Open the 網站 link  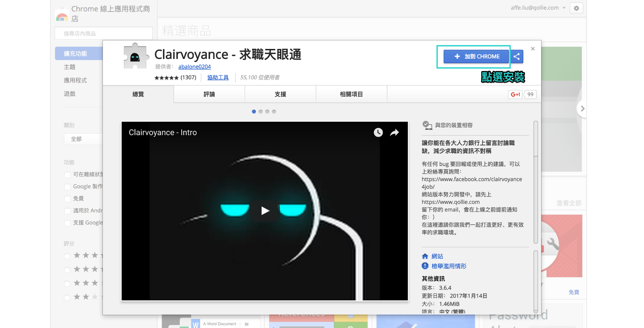[x=437, y=256]
